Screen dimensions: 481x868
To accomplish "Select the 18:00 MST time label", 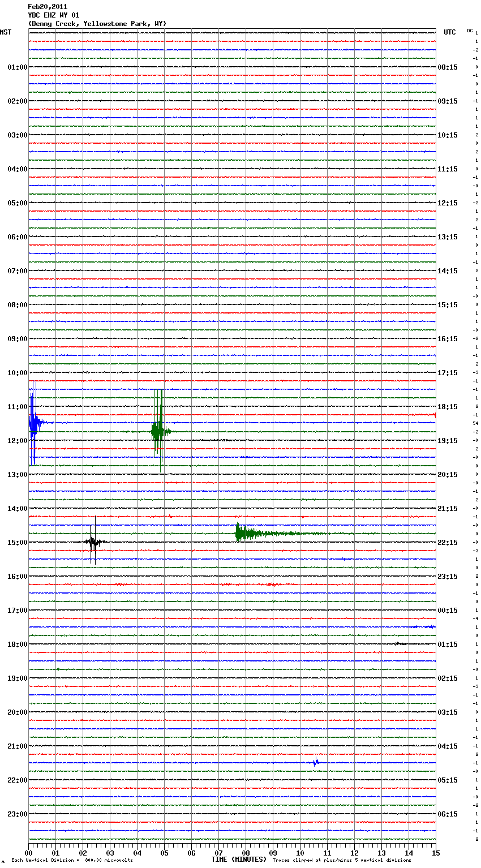I will coord(18,644).
